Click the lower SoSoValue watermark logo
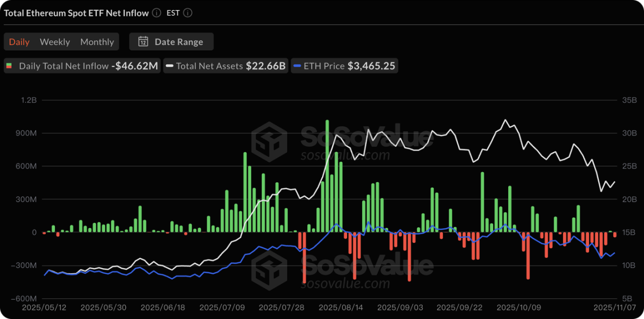644x319 pixels. pos(269,268)
